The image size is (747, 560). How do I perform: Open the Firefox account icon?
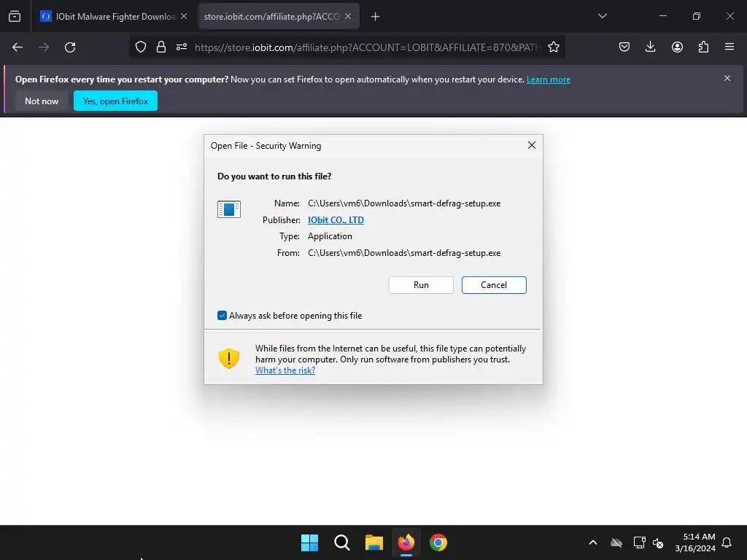coord(677,47)
